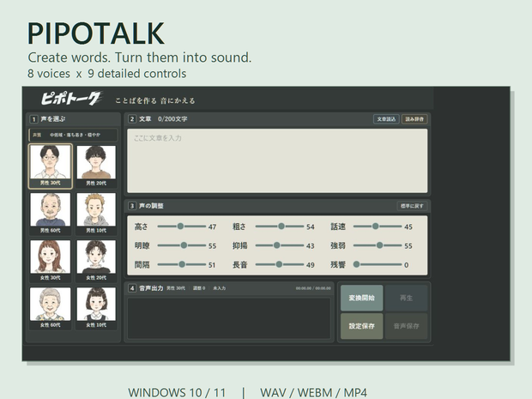The image size is (532, 399).
Task: Save settings with the 設定保存 button
Action: (x=362, y=326)
